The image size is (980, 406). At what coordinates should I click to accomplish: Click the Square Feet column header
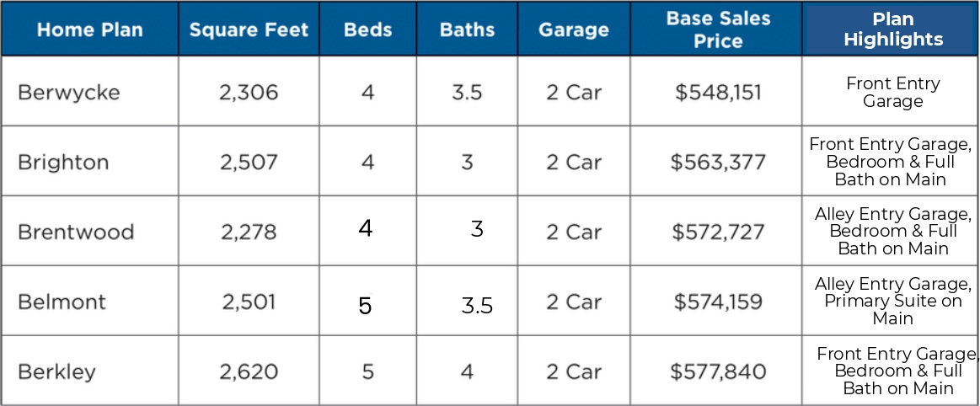pos(249,29)
